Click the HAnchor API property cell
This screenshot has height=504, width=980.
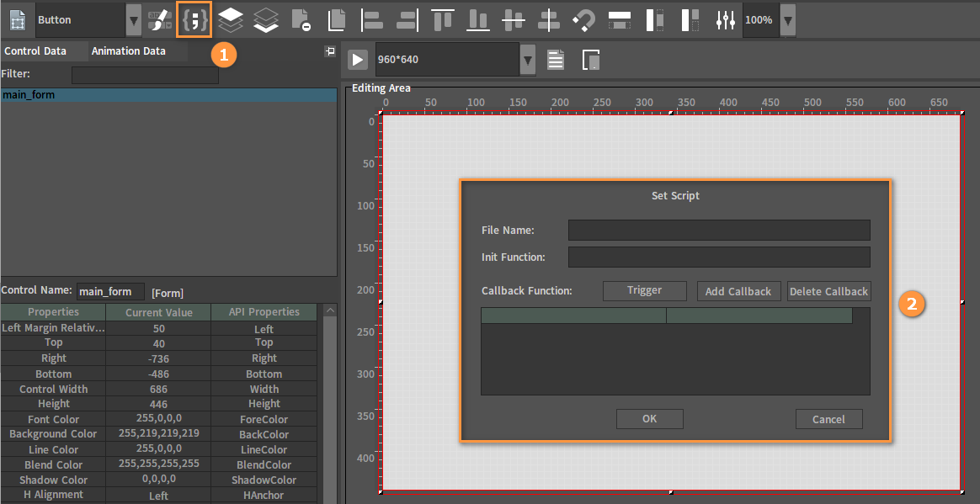(264, 496)
